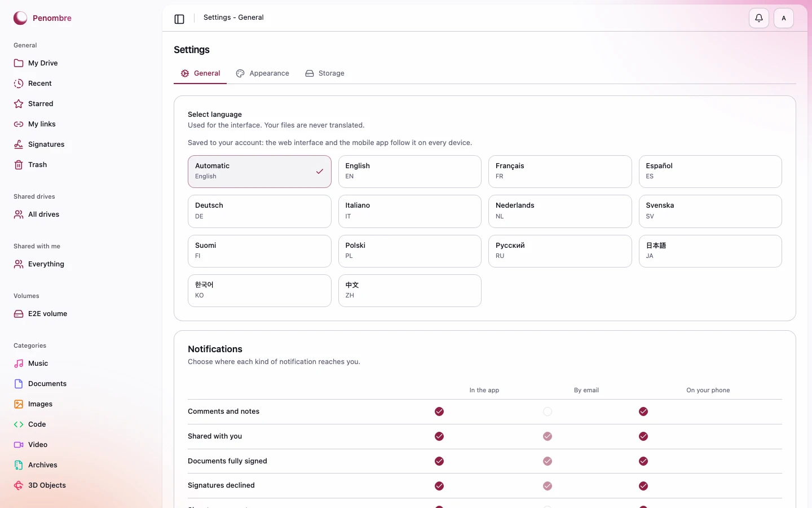Uncheck phone alerts for Documents fully signed
Image resolution: width=812 pixels, height=508 pixels.
pyautogui.click(x=643, y=461)
